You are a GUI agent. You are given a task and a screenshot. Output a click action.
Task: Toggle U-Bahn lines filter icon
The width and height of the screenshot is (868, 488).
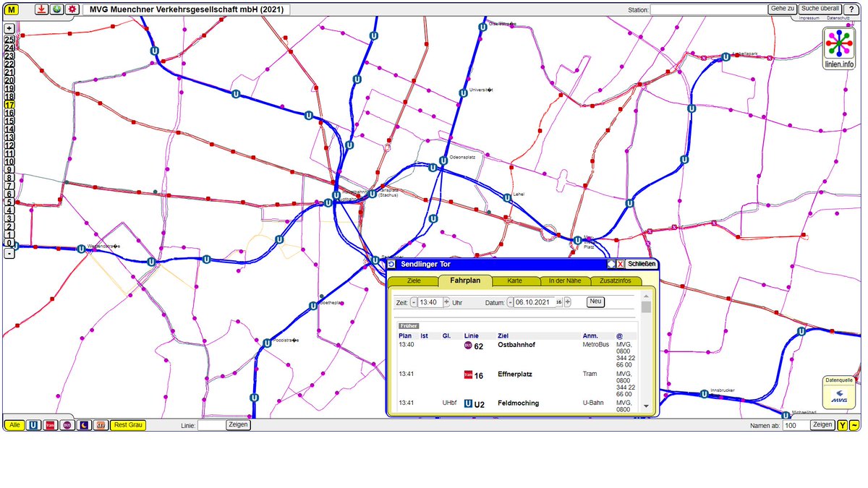tap(33, 425)
